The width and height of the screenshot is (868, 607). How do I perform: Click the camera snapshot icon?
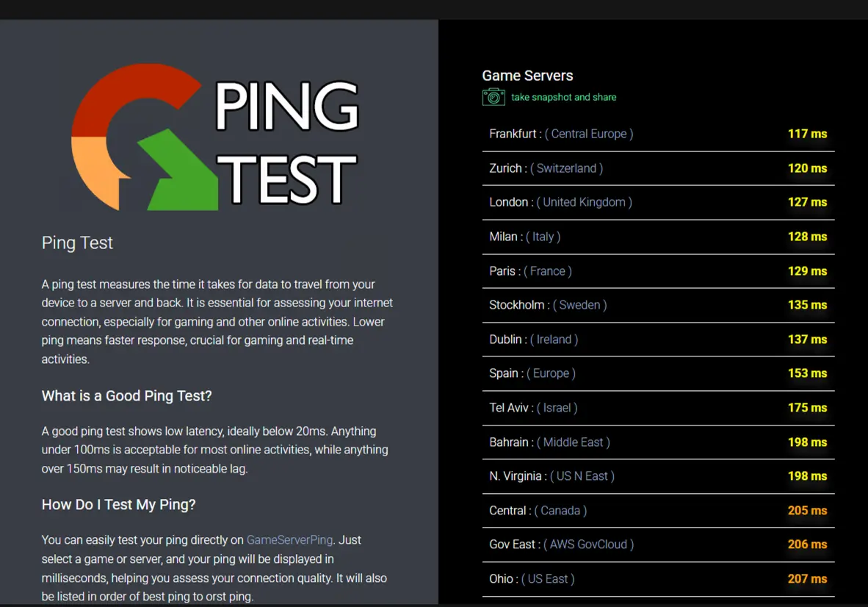493,97
